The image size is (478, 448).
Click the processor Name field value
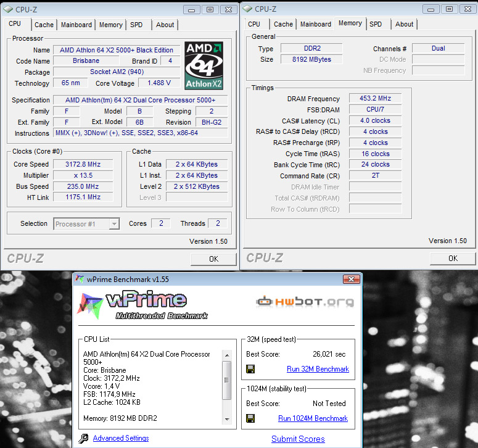click(x=117, y=50)
